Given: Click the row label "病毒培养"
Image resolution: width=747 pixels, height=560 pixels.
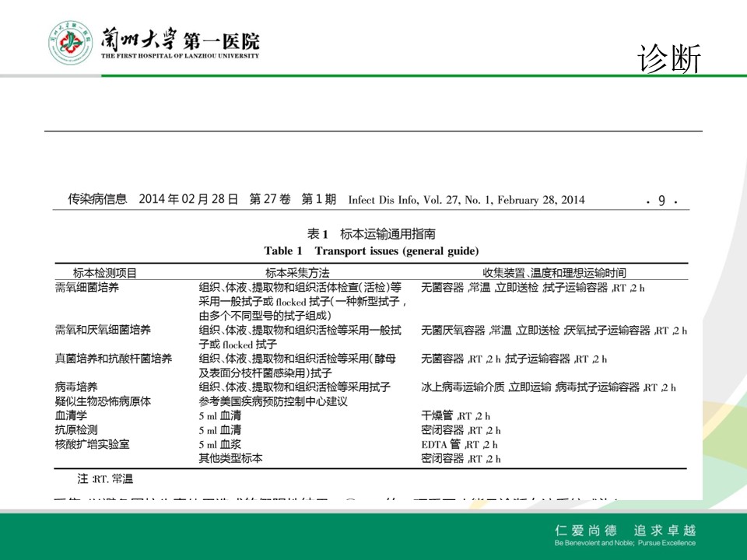Looking at the screenshot, I should coord(76,387).
